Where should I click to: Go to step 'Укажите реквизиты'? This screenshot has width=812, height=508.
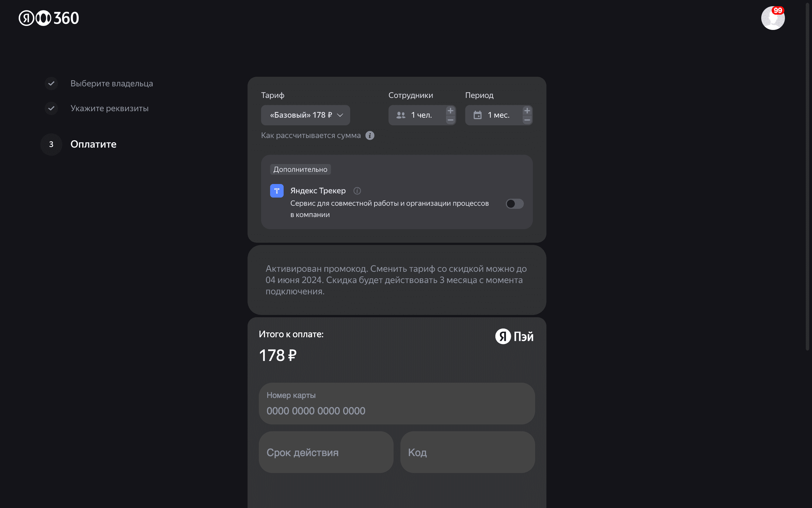coord(109,108)
